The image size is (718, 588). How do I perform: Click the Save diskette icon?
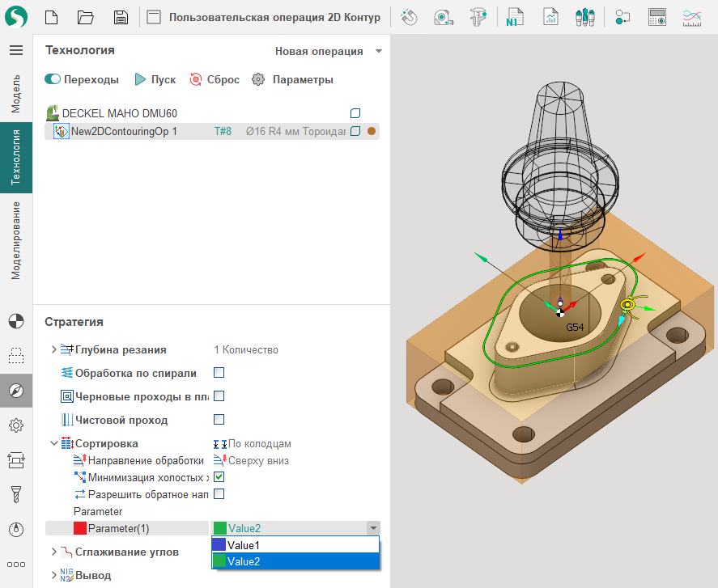121,17
